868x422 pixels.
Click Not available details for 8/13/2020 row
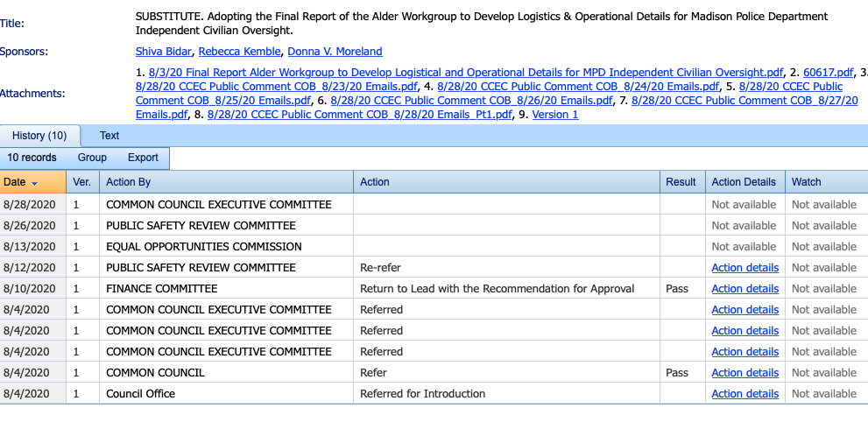[744, 247]
